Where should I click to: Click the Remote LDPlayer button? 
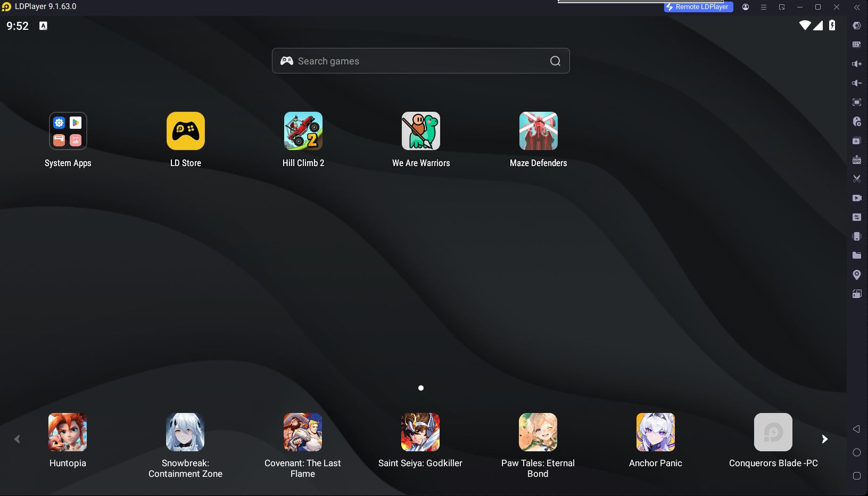698,7
